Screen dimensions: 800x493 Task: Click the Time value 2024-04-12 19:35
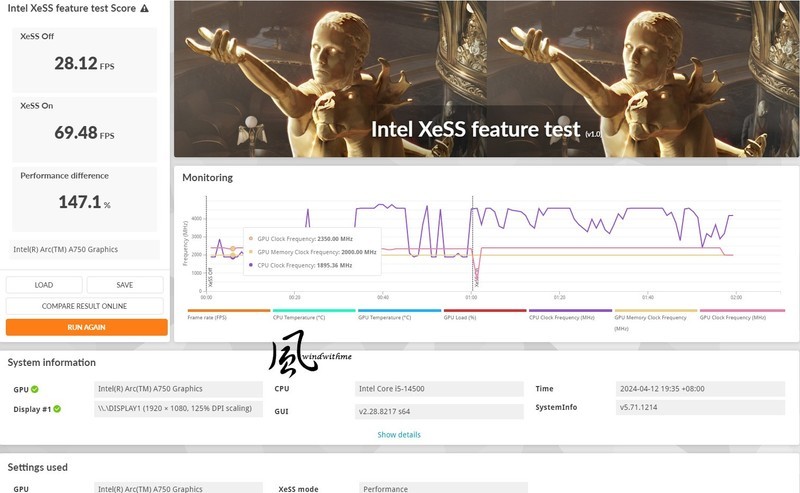[700, 389]
